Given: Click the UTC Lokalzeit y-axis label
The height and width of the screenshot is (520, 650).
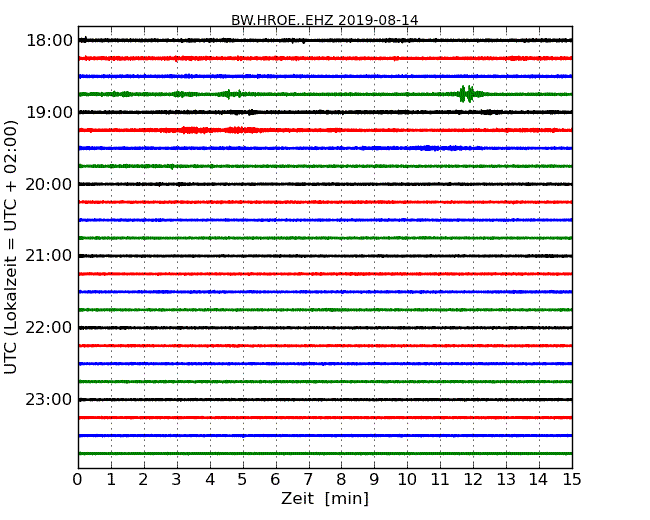Looking at the screenshot, I should click(11, 247).
